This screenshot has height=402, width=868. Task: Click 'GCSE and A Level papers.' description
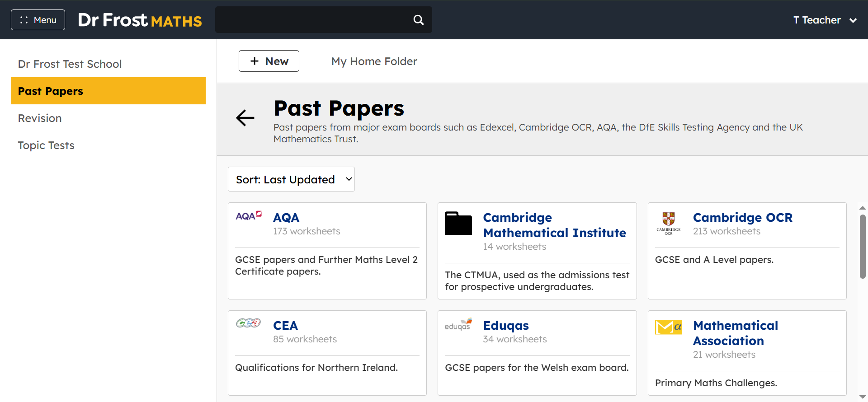point(714,260)
